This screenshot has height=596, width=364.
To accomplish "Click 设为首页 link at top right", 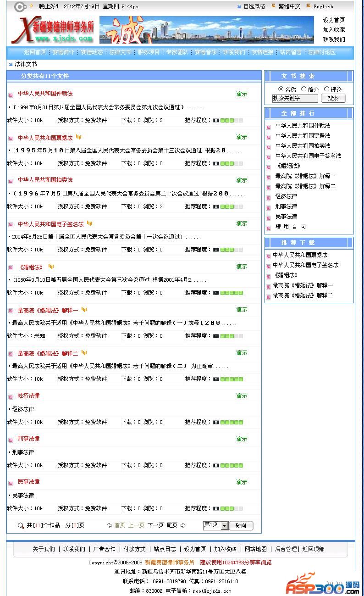I will [334, 20].
